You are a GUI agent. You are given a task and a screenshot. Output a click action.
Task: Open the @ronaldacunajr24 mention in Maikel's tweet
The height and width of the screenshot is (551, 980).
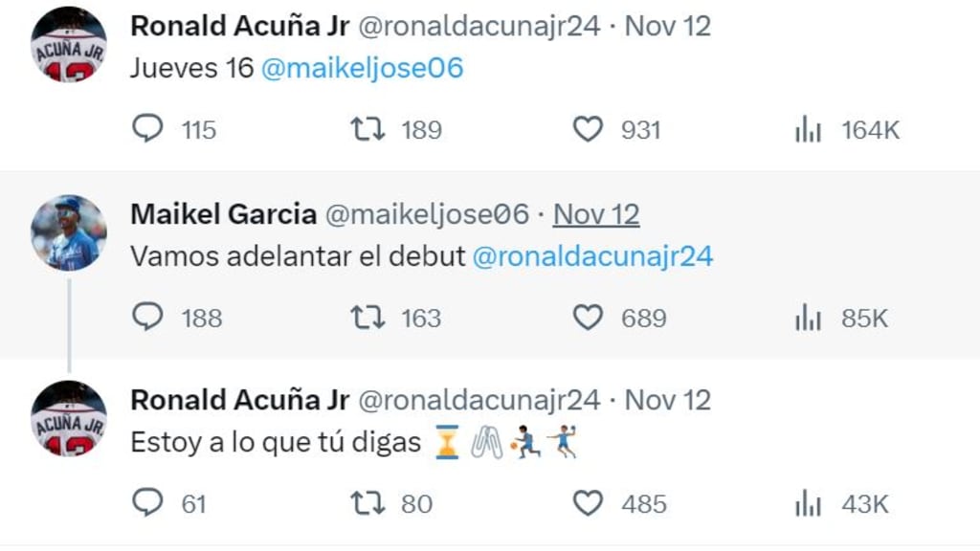[x=592, y=256]
